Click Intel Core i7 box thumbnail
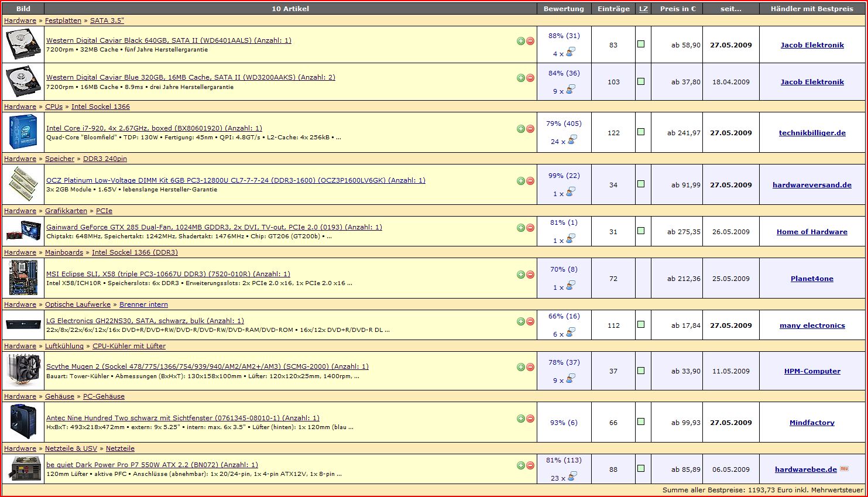868x497 pixels. click(23, 132)
